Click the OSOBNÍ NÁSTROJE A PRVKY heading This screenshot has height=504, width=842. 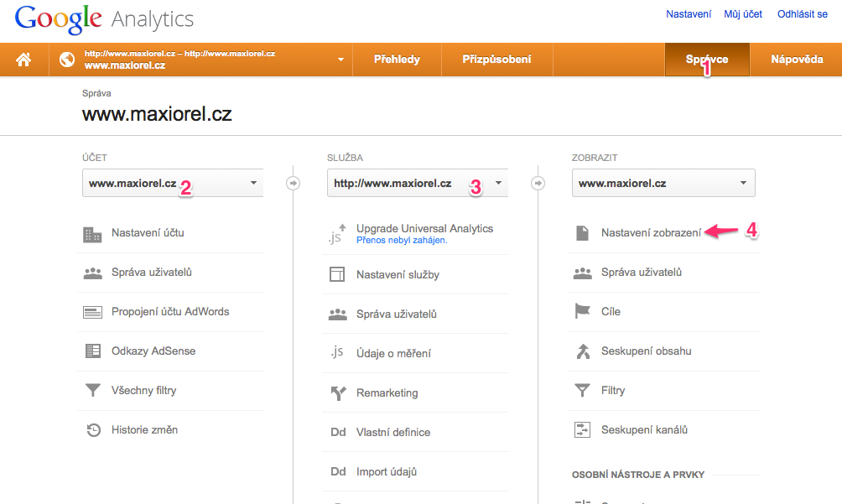638,475
